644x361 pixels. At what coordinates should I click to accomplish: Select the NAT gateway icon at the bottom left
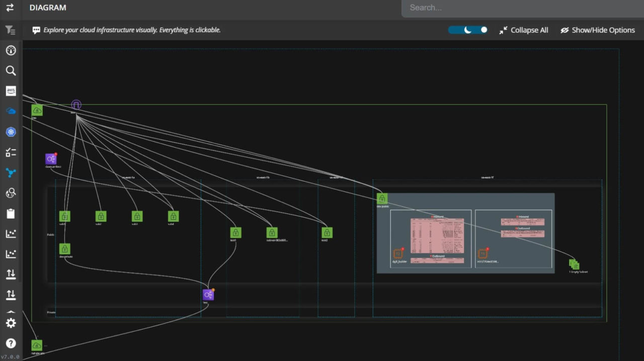point(36,345)
